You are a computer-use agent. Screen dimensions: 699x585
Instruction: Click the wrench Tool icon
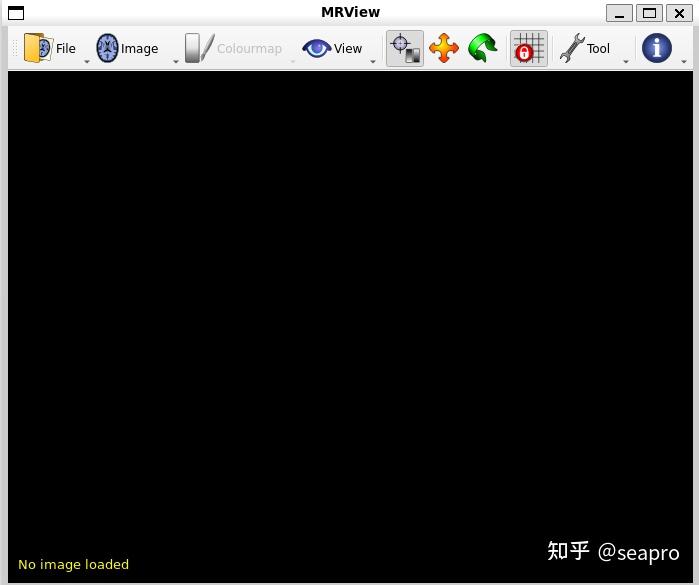(x=572, y=48)
